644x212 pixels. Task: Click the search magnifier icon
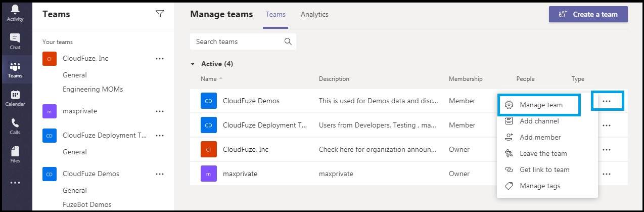tap(288, 41)
